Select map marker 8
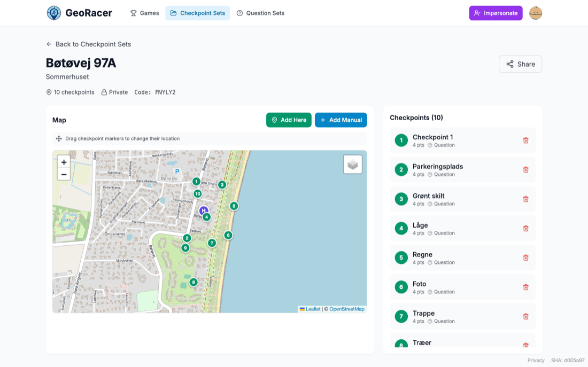 193,282
